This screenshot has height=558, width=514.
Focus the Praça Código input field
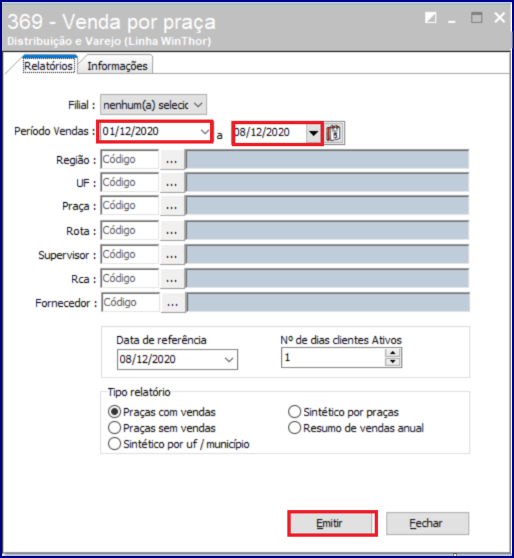pos(130,206)
